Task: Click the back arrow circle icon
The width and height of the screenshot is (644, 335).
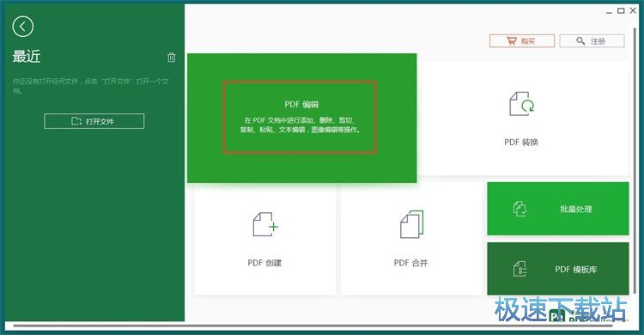Action: [x=23, y=27]
